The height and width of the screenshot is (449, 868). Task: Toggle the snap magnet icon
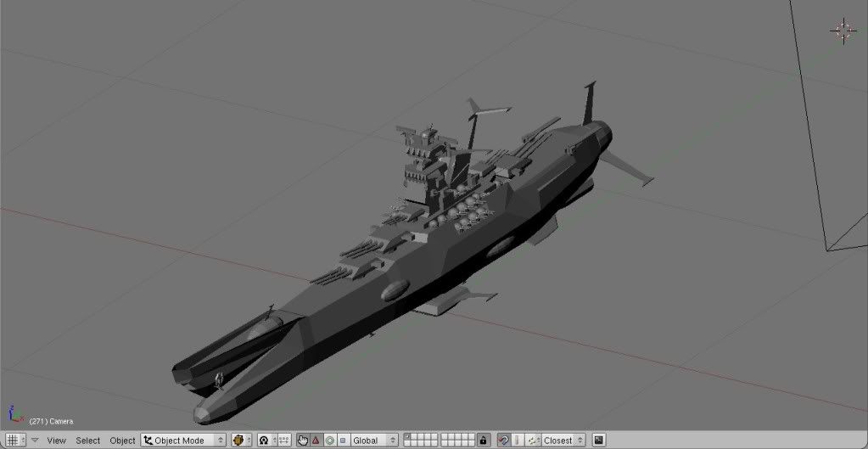coord(503,441)
